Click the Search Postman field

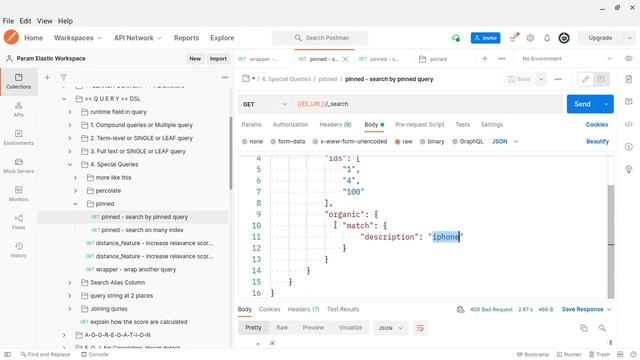point(320,38)
